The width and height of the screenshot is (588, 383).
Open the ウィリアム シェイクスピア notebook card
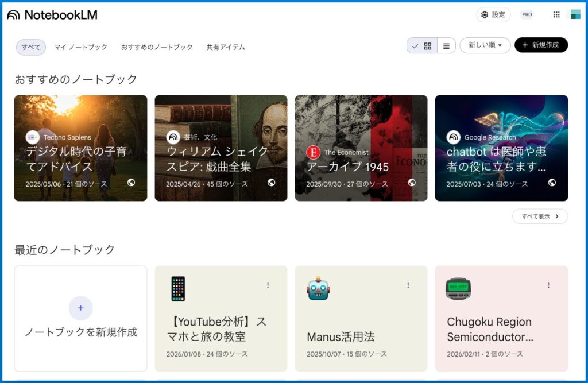point(221,148)
